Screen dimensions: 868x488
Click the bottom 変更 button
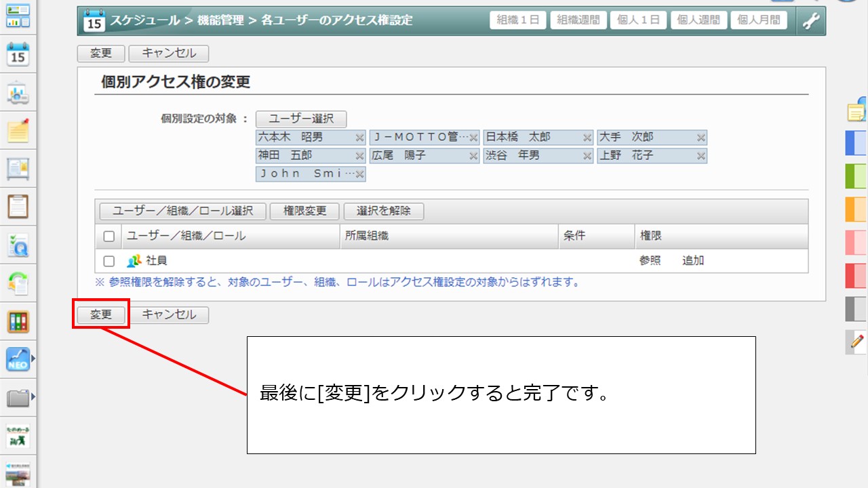101,315
